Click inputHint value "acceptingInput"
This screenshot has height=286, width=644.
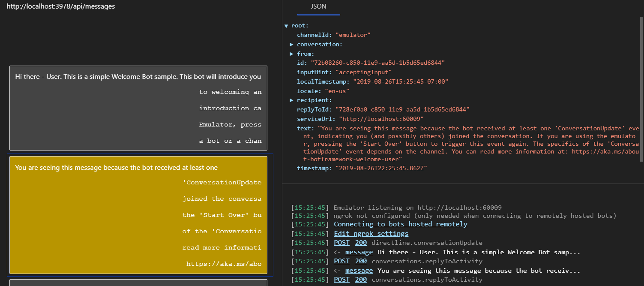pos(363,72)
